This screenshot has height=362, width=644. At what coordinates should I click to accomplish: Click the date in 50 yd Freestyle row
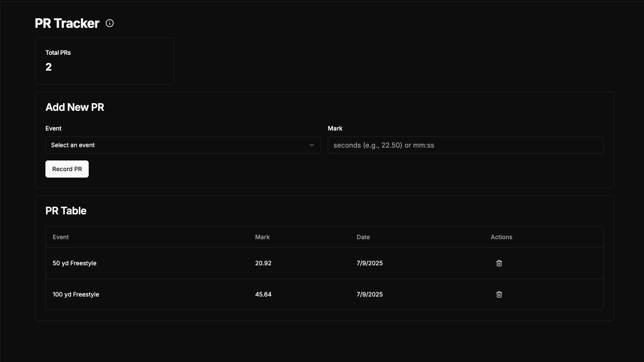click(x=369, y=263)
